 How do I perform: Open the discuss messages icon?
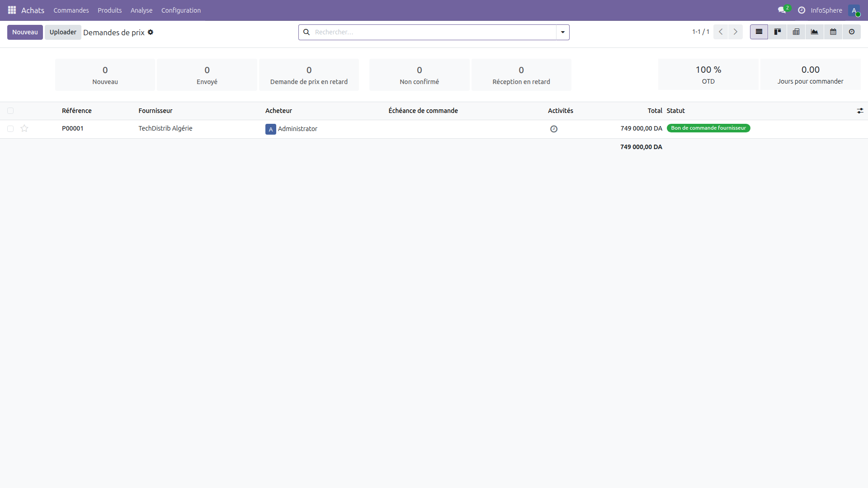(x=782, y=10)
